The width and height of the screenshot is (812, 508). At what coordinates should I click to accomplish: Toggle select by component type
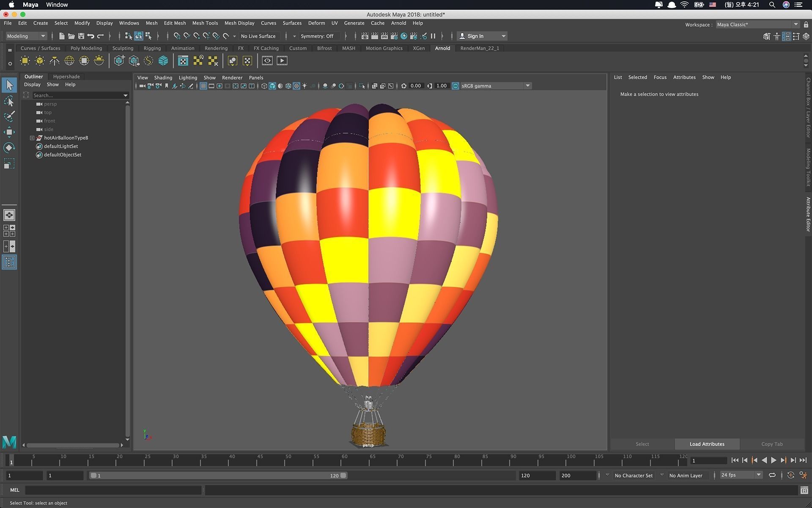click(x=148, y=36)
